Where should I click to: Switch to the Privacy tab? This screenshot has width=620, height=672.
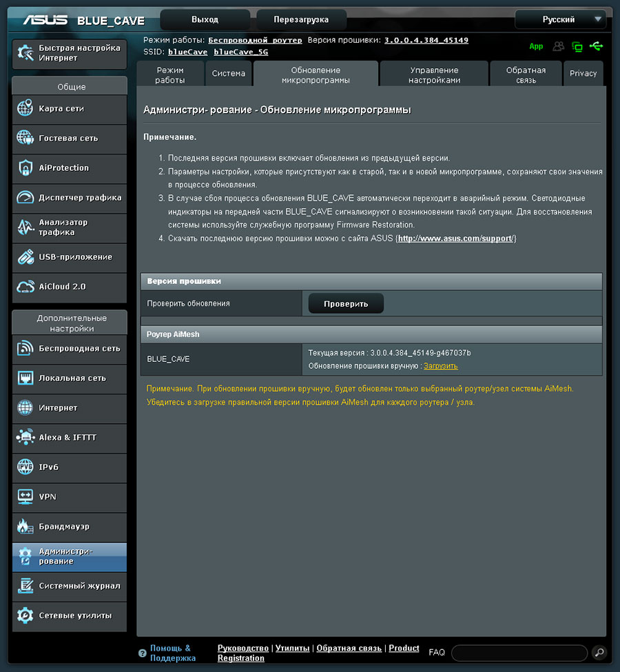[x=583, y=74]
